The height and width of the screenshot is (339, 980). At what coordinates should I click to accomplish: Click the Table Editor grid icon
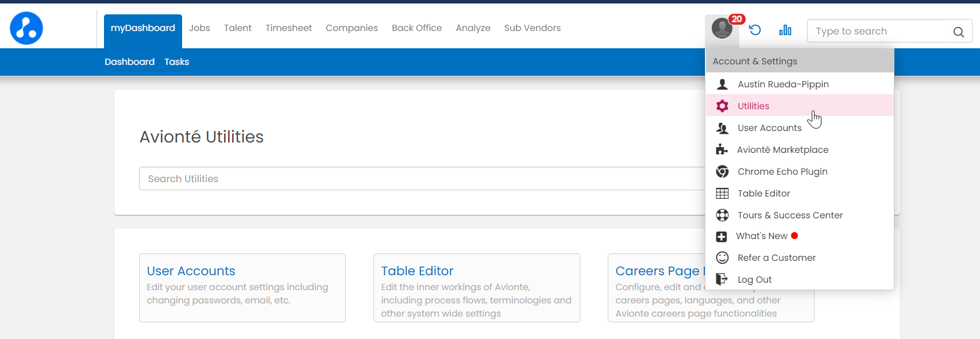(x=722, y=194)
